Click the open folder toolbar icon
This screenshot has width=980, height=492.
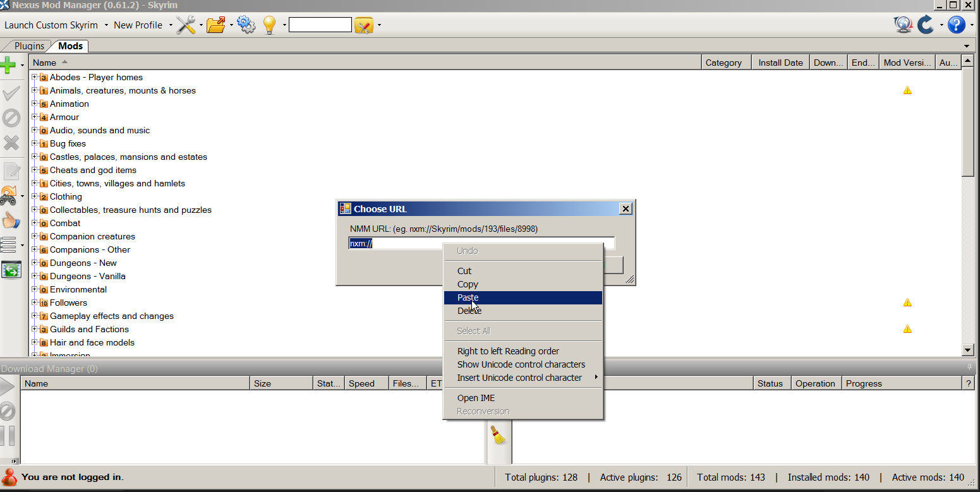(x=216, y=25)
